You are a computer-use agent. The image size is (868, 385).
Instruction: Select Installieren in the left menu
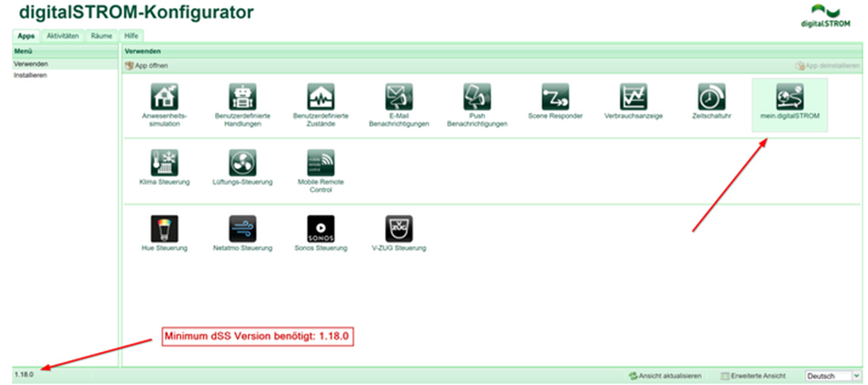click(30, 74)
